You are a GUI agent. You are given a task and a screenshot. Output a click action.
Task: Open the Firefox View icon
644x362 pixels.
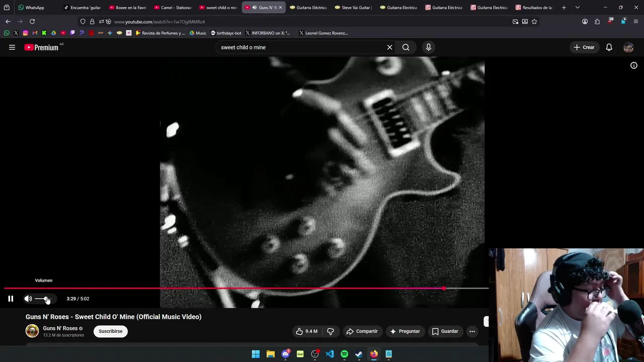(x=7, y=8)
